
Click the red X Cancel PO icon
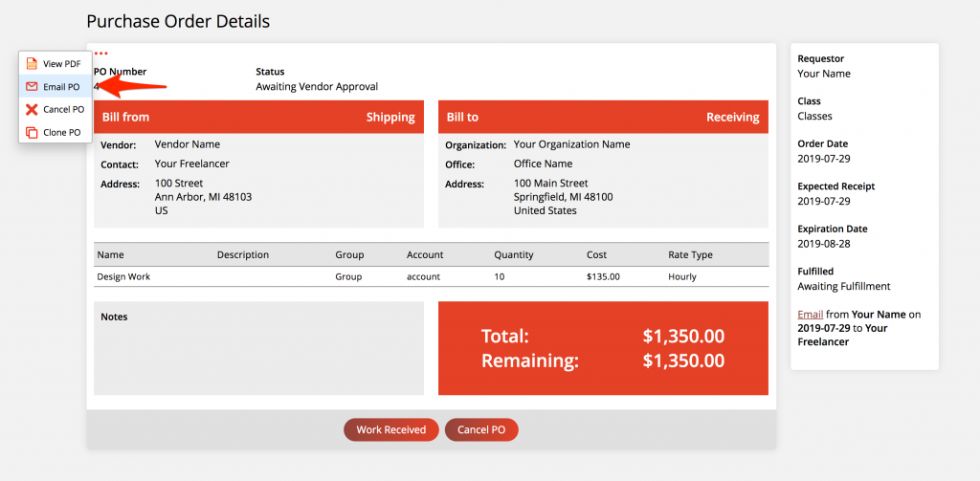pos(32,109)
